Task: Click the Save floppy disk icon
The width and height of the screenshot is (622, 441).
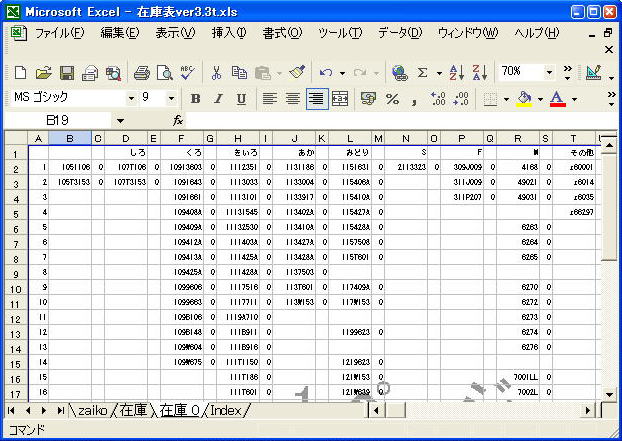Action: (67, 73)
